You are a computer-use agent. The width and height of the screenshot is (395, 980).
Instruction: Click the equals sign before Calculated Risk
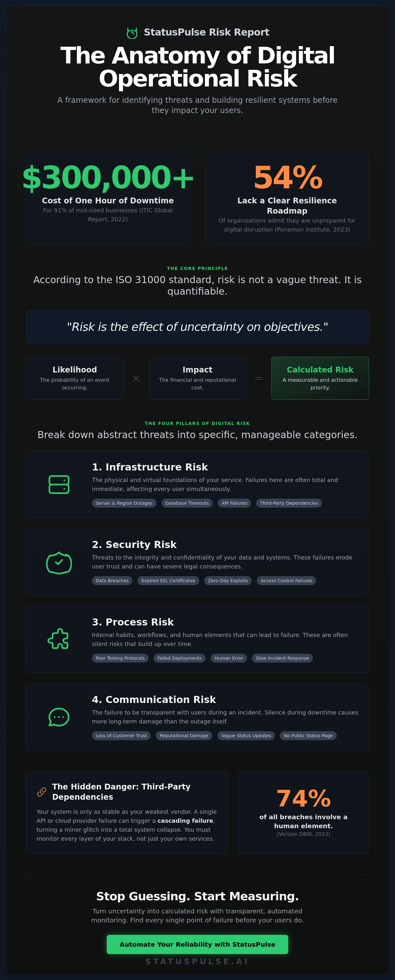(259, 378)
